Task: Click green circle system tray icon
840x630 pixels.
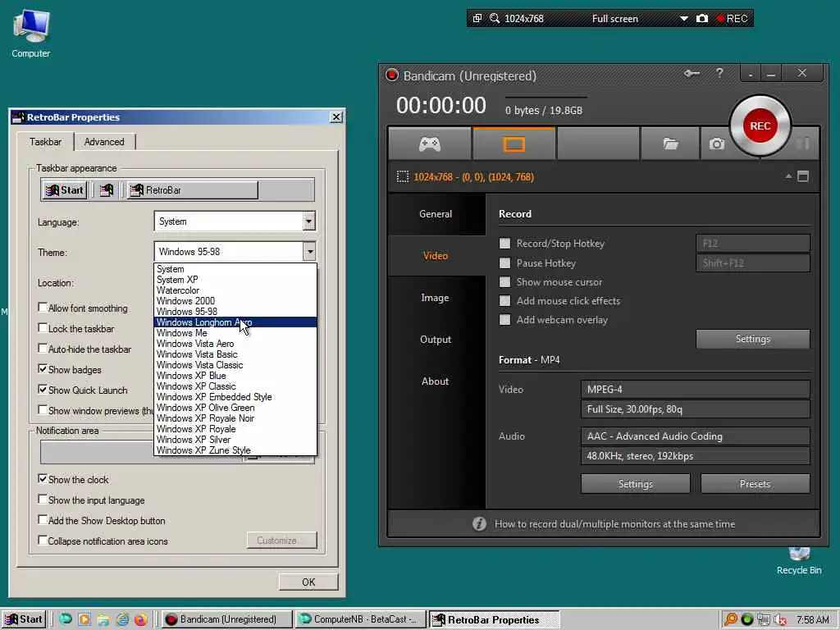Action: [746, 619]
